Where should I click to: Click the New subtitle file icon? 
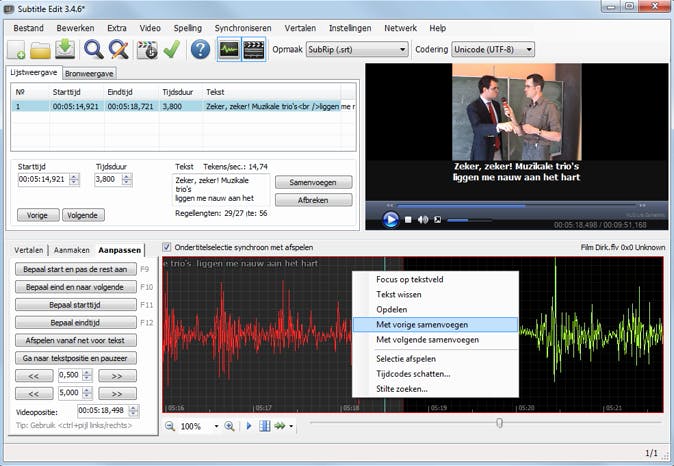17,49
